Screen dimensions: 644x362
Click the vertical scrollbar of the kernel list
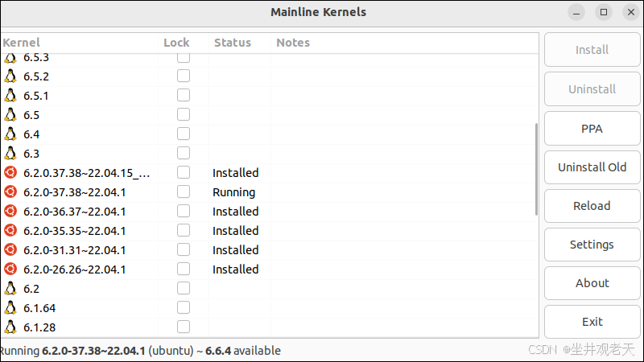537,169
